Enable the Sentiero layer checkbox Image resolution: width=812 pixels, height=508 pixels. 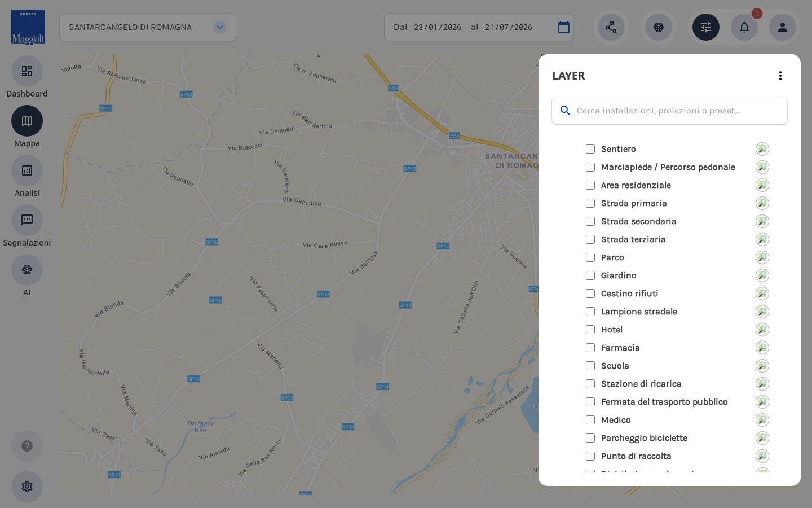click(x=590, y=149)
